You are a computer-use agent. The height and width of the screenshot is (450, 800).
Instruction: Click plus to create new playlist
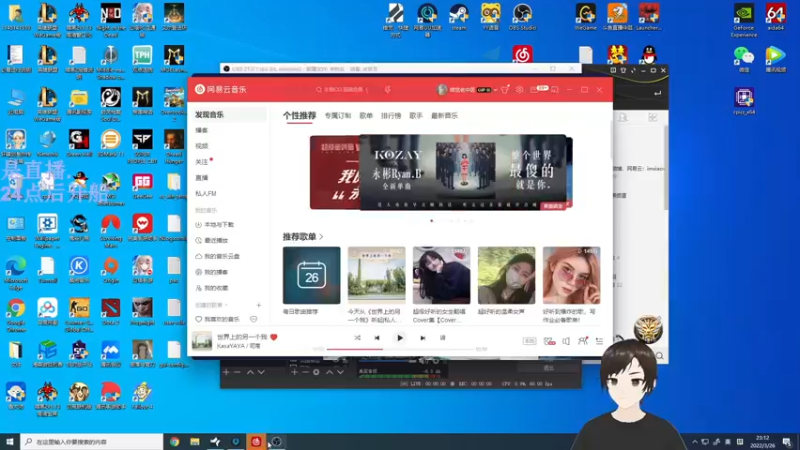(259, 305)
